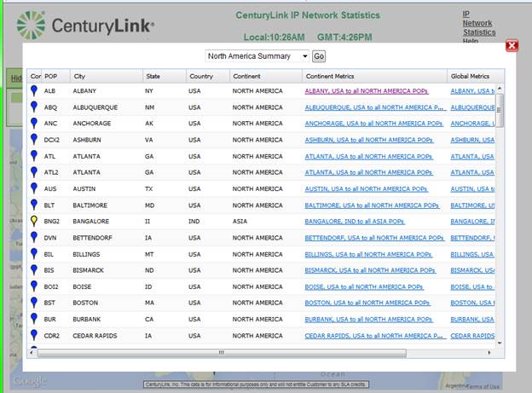Select the ANCHORAGE city cell

coord(92,124)
